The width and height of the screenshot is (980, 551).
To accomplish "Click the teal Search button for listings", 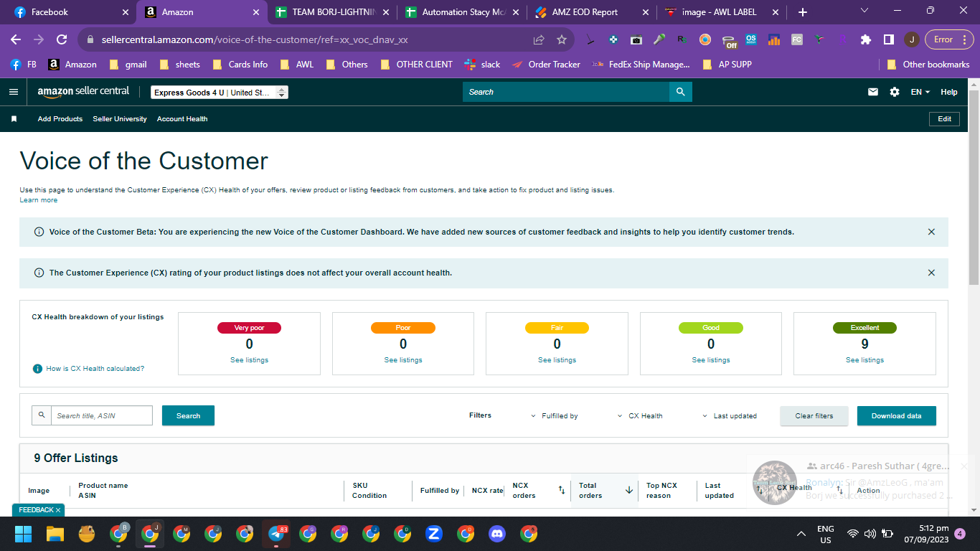I will pos(188,416).
